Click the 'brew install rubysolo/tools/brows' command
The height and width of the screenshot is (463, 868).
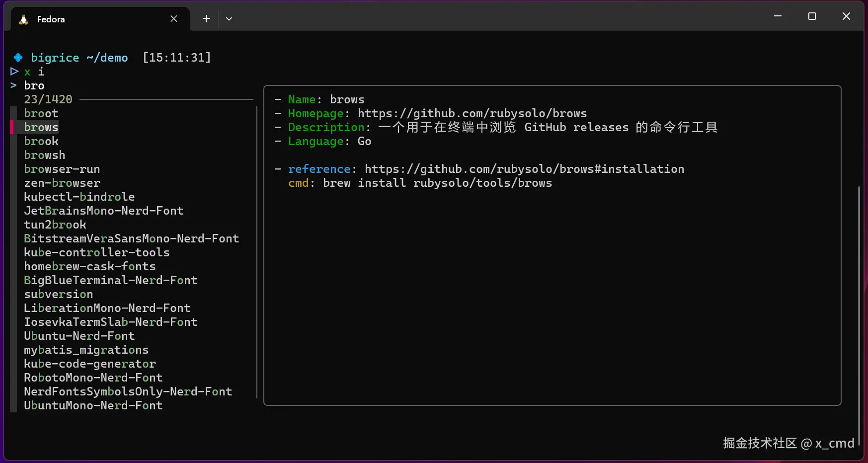(437, 183)
